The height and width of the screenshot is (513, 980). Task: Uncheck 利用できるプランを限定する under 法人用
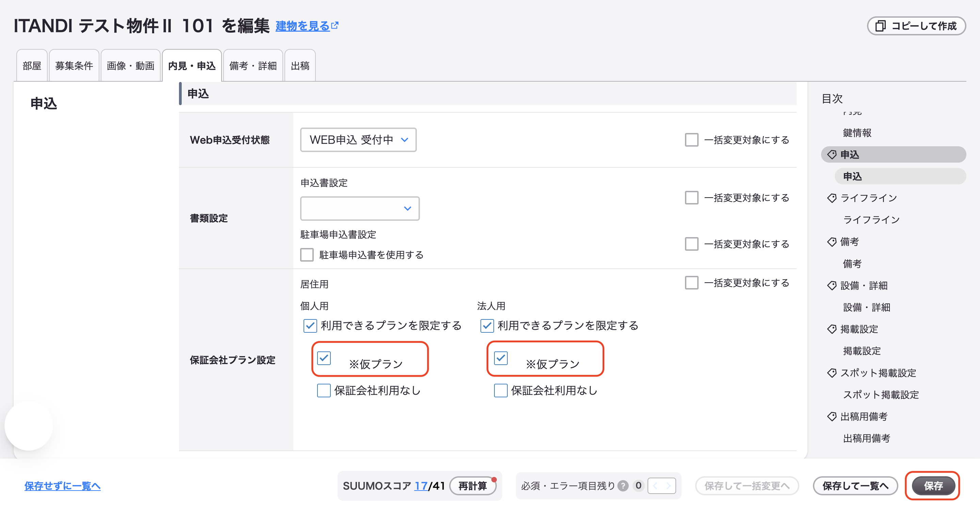coord(487,326)
